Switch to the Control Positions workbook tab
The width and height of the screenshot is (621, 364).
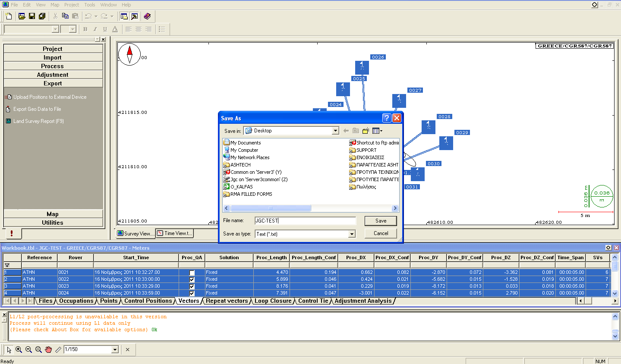tap(148, 301)
